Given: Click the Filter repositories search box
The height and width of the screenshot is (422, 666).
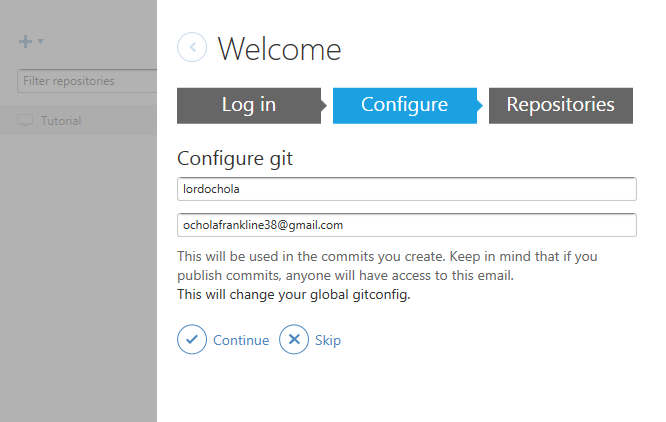Looking at the screenshot, I should pos(87,81).
